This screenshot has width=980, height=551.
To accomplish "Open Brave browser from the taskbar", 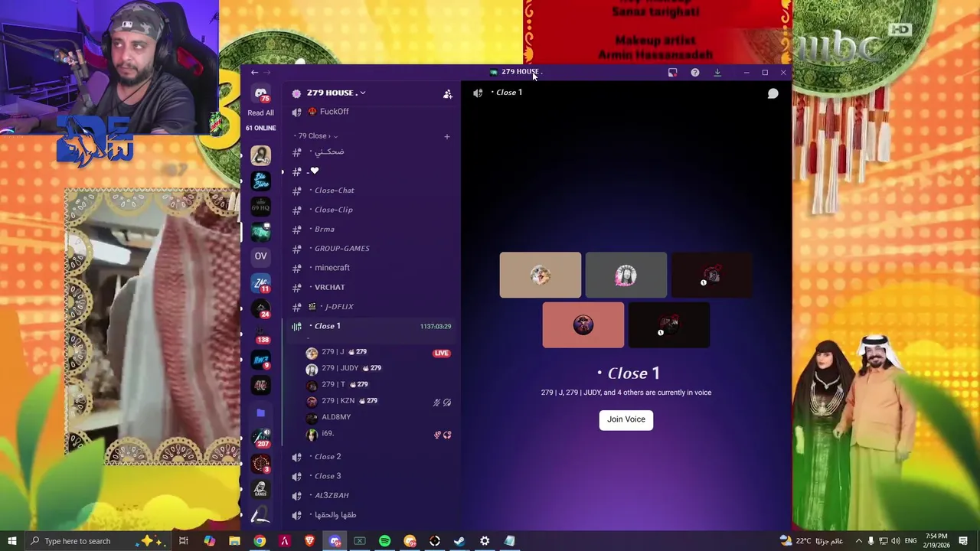I will click(x=309, y=541).
